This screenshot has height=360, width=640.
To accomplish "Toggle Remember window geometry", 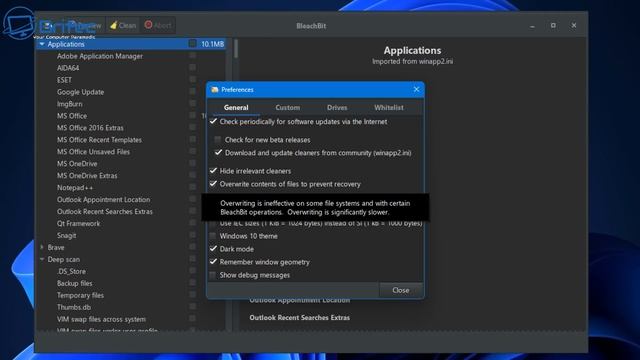I will pos(213,262).
